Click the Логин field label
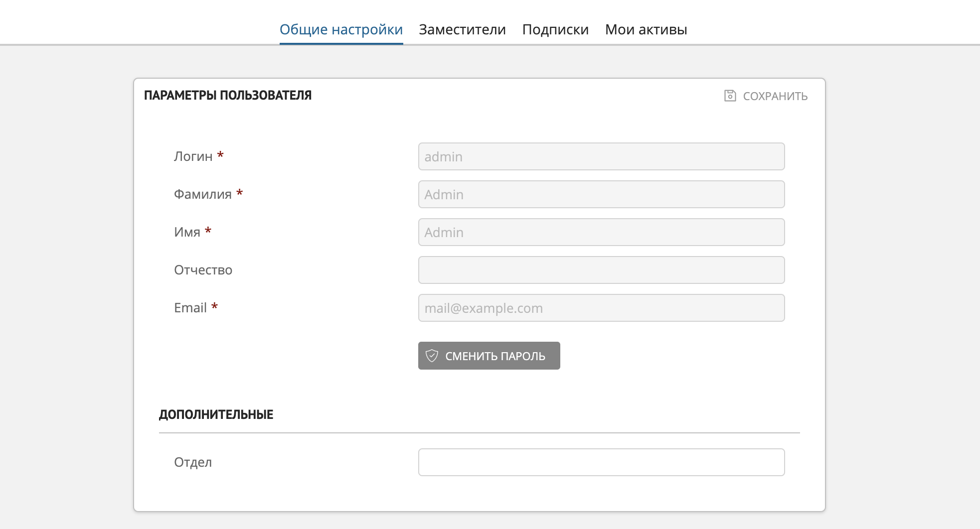 pos(193,156)
